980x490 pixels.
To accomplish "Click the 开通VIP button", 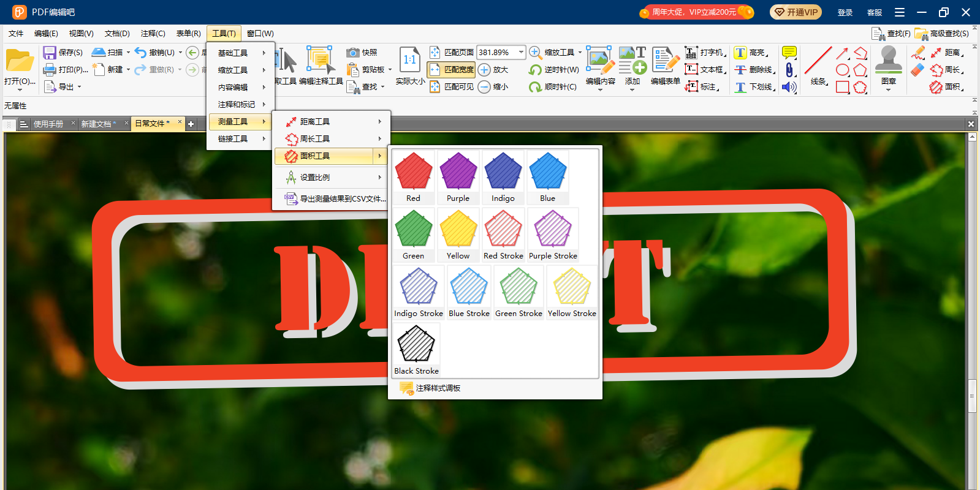I will click(796, 12).
